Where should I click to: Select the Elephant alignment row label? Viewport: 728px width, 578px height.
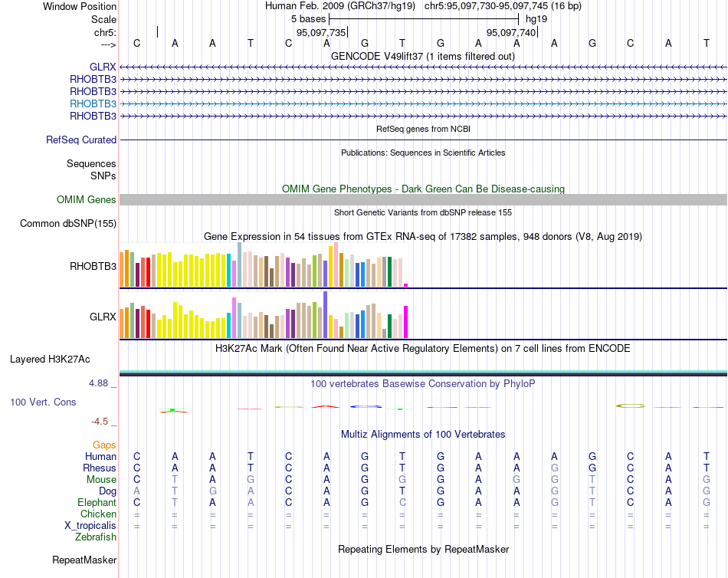pos(97,503)
